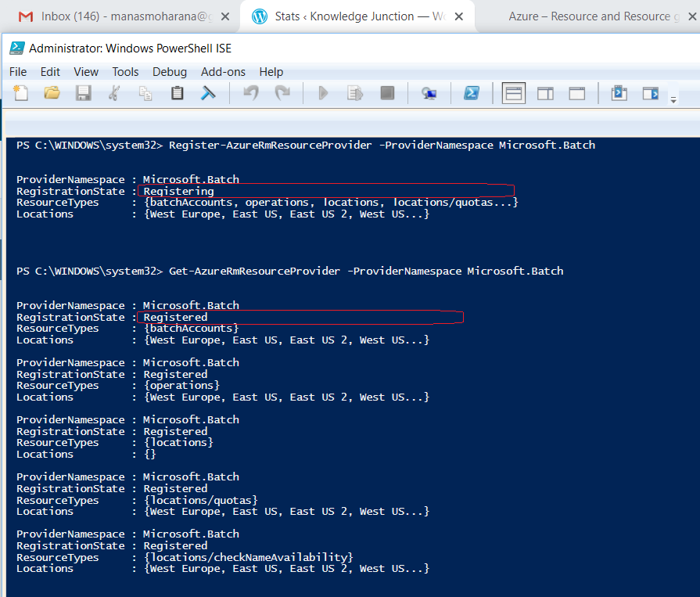Click the Save disk icon
This screenshot has height=597, width=700.
point(84,93)
